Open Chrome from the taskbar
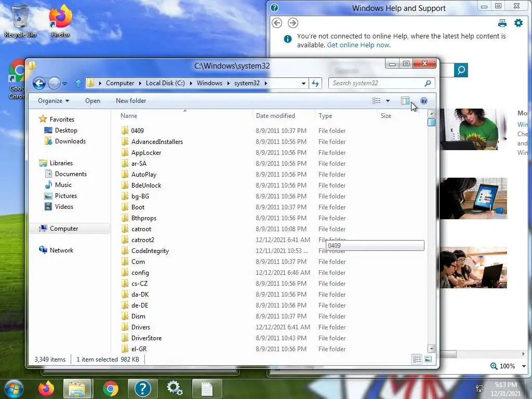This screenshot has height=399, width=532. tap(110, 389)
